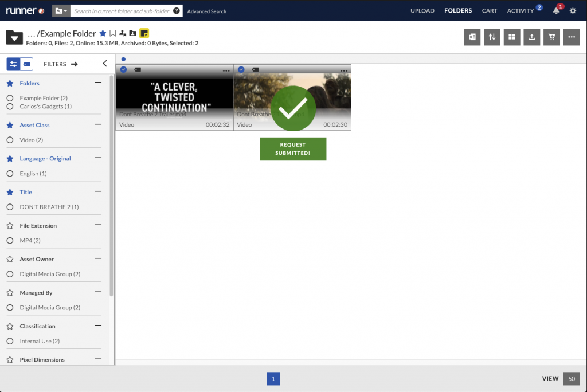Open options menu for 00:02:32 video
This screenshot has height=392, width=587.
pos(226,70)
